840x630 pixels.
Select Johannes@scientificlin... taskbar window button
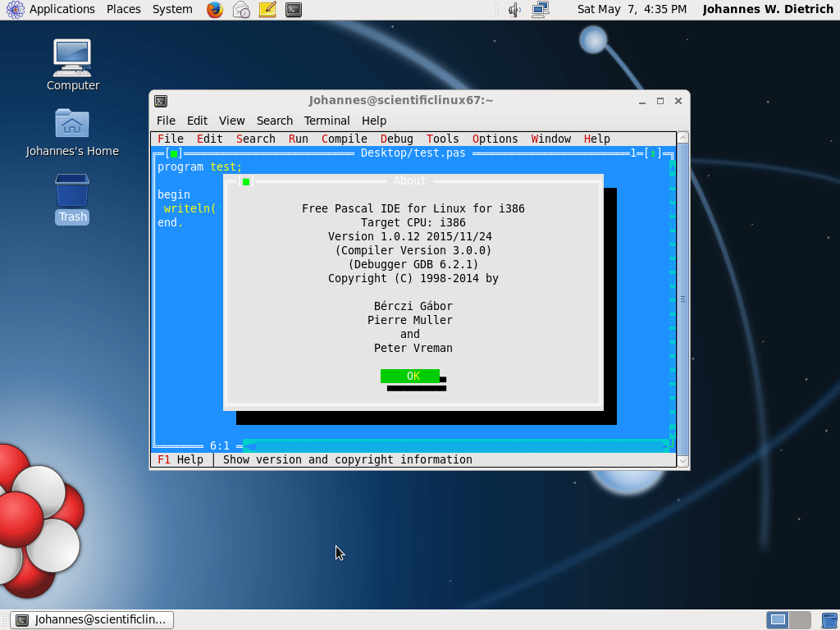(x=92, y=619)
